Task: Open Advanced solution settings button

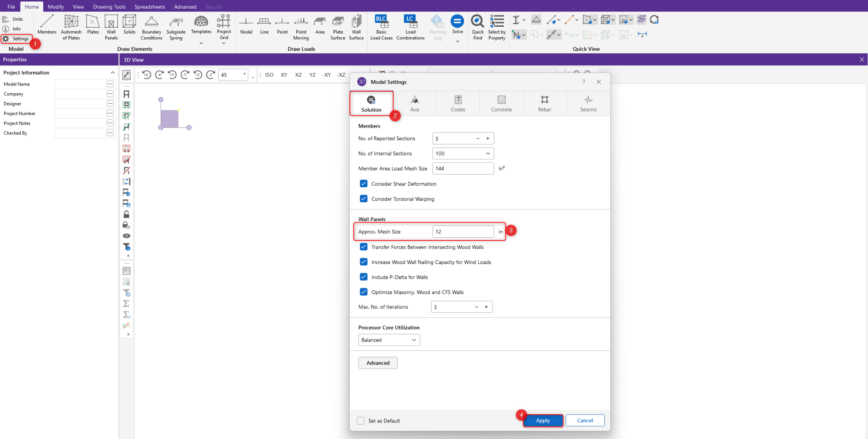Action: [x=378, y=363]
